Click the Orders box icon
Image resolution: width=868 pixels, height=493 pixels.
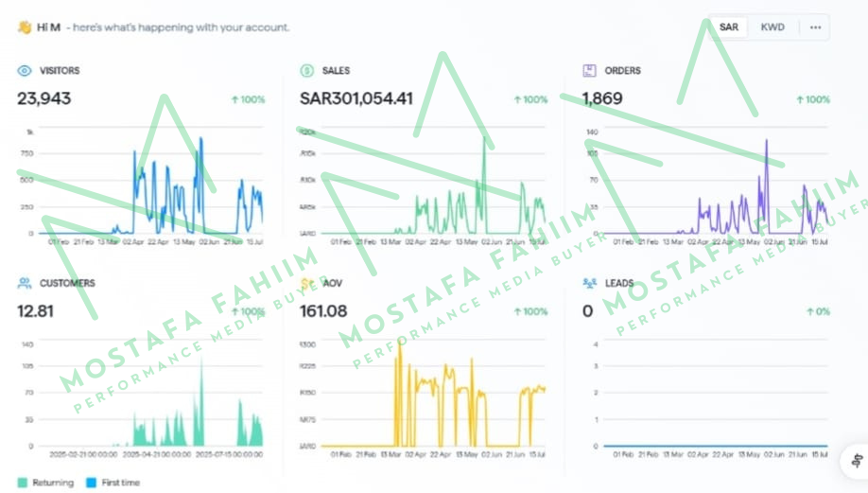(x=589, y=71)
